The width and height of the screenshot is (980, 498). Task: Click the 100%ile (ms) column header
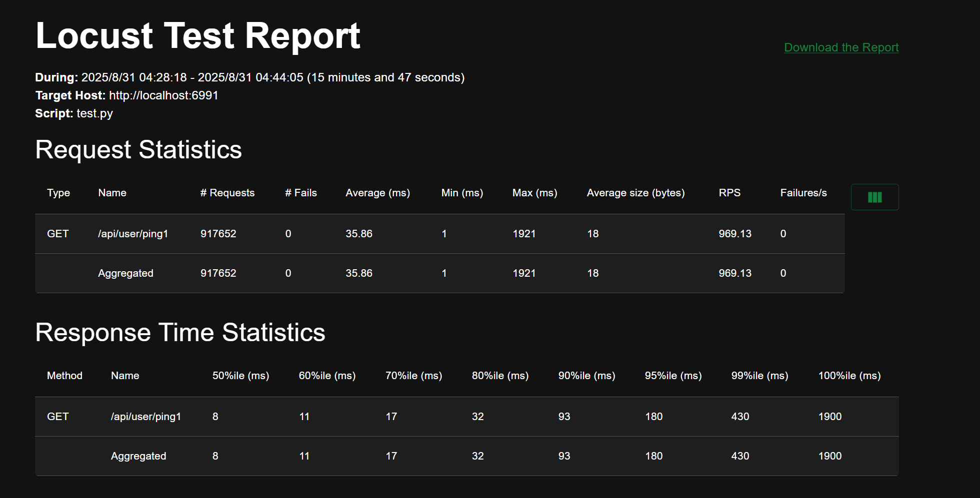pyautogui.click(x=849, y=376)
